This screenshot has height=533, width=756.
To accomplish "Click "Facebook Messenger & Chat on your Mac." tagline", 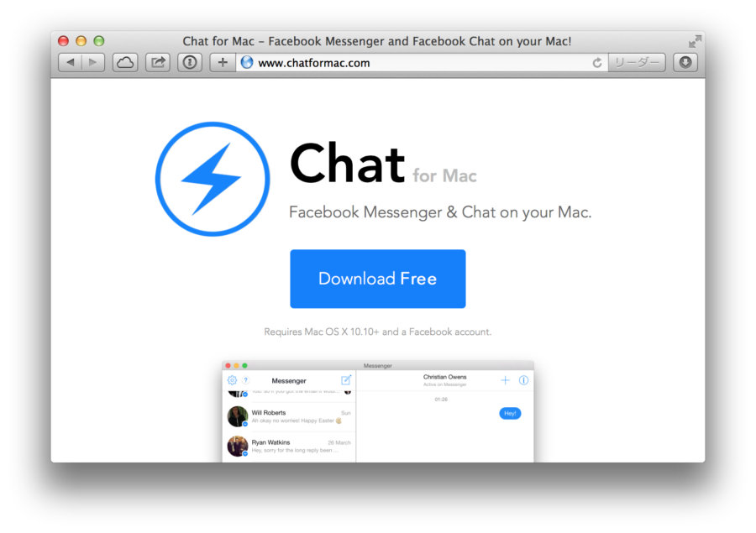I will pos(440,212).
